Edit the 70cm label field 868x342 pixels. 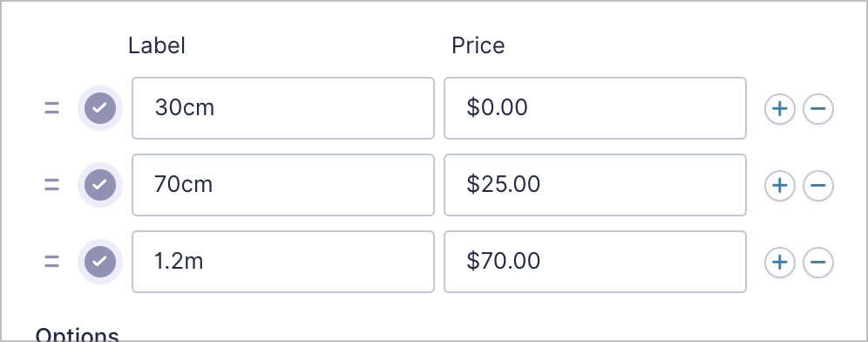pyautogui.click(x=283, y=185)
